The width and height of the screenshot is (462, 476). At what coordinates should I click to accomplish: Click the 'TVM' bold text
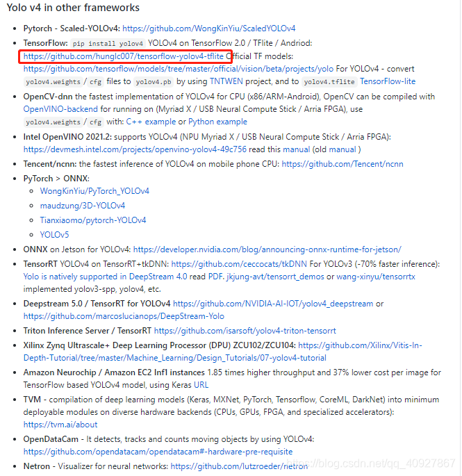pos(32,400)
